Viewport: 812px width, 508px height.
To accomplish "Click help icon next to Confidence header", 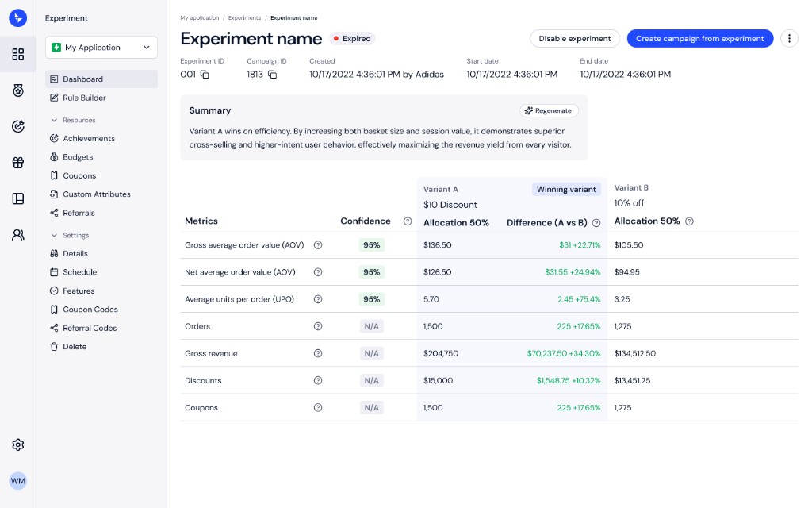I will coord(408,221).
